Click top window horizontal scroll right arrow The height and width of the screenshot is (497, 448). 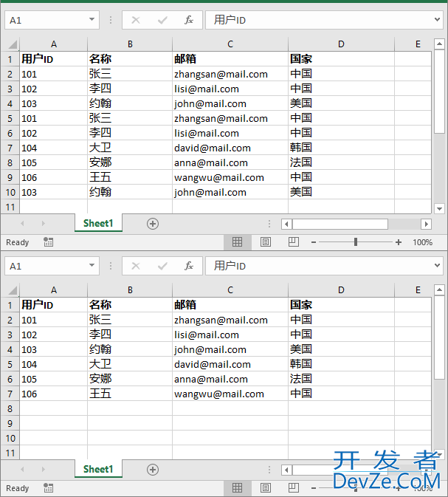pyautogui.click(x=426, y=224)
